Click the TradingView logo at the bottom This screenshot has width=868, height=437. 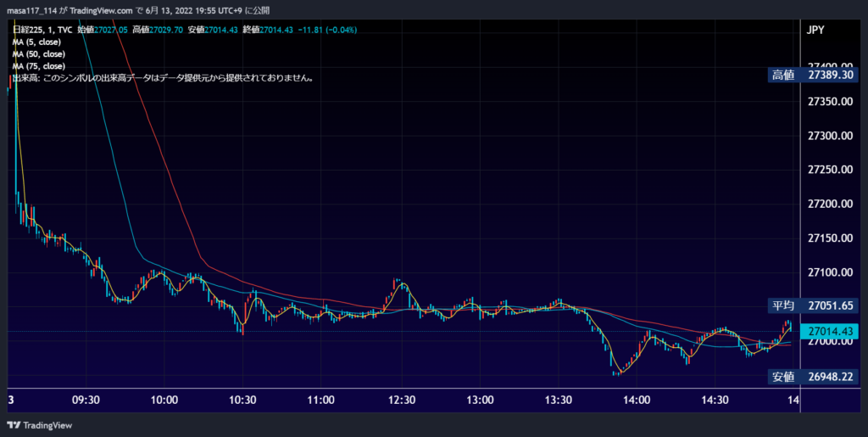tap(39, 425)
